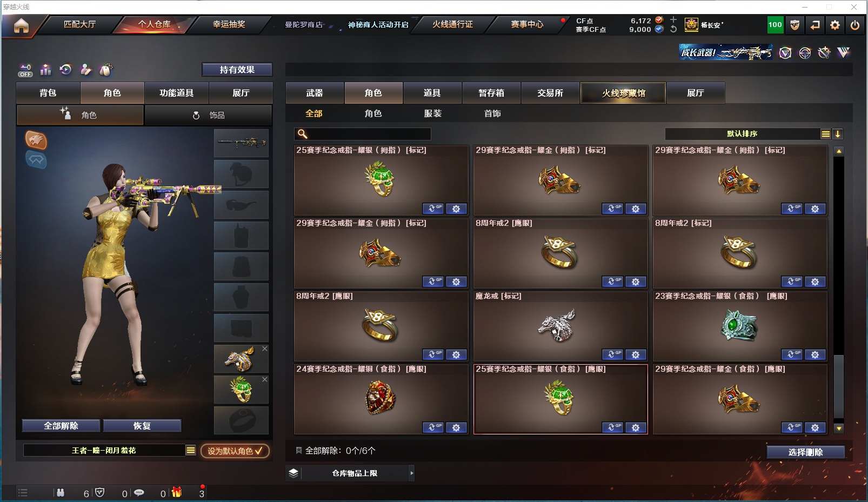This screenshot has height=502, width=868.
Task: Click the 选择删除 button
Action: point(805,452)
